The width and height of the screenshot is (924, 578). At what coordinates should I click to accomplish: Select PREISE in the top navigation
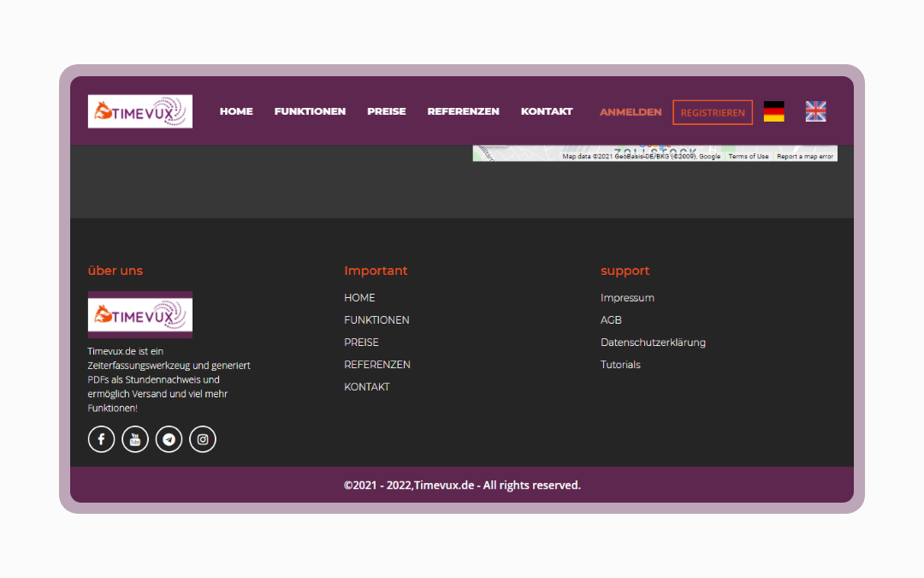point(387,111)
